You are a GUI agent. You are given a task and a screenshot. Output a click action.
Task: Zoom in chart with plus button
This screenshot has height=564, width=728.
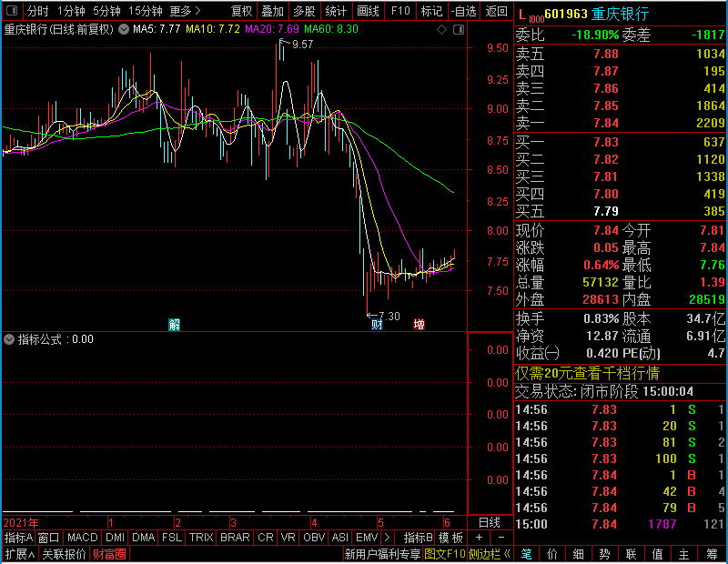tap(479, 538)
